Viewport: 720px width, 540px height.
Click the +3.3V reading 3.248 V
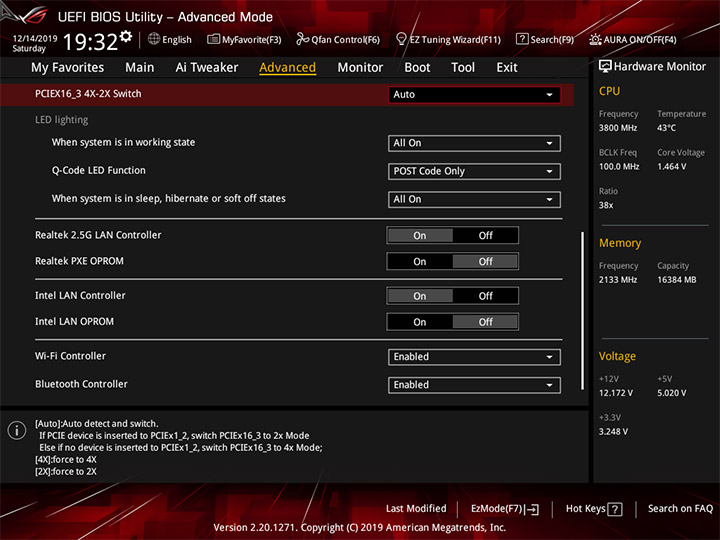click(613, 432)
